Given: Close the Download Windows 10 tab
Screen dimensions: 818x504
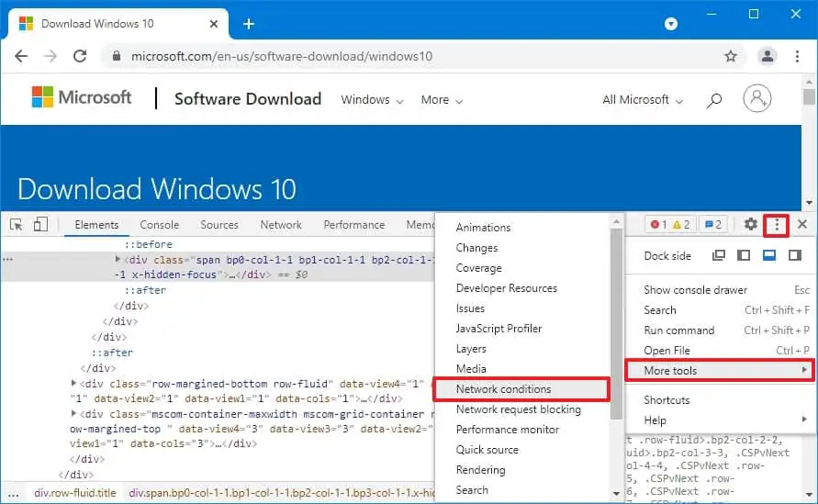Looking at the screenshot, I should [213, 24].
